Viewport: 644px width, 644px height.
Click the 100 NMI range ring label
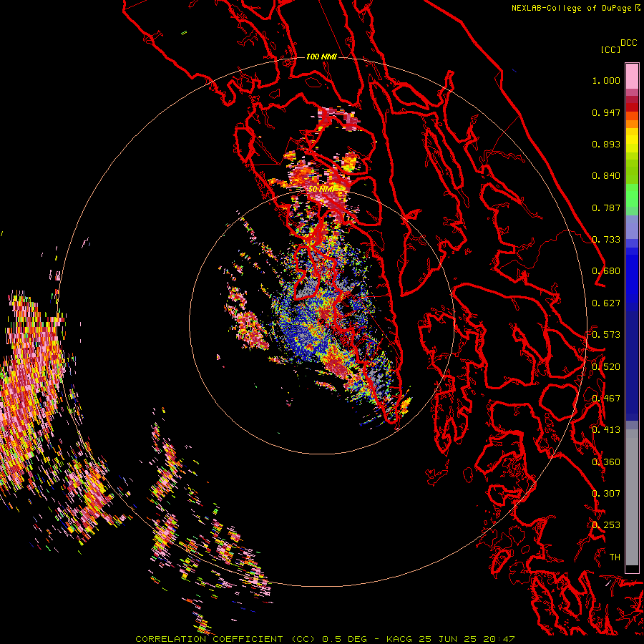[x=321, y=57]
